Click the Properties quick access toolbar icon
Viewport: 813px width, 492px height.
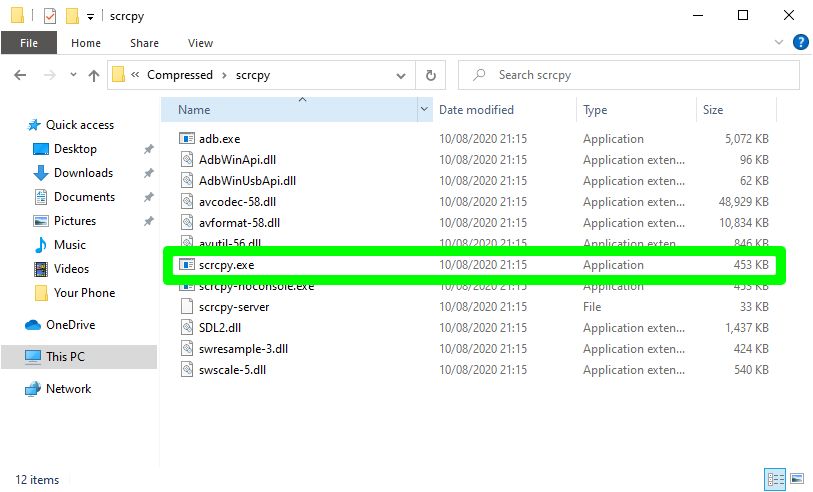50,16
